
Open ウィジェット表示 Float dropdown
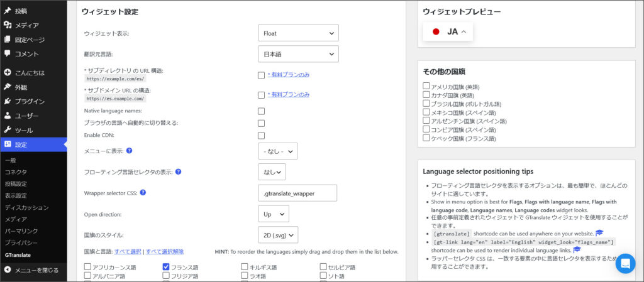tap(298, 33)
